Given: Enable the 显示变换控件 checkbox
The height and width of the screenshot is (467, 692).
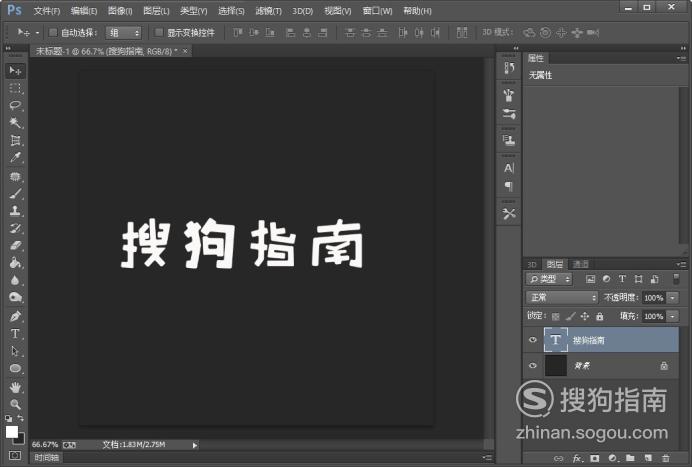Looking at the screenshot, I should click(159, 32).
